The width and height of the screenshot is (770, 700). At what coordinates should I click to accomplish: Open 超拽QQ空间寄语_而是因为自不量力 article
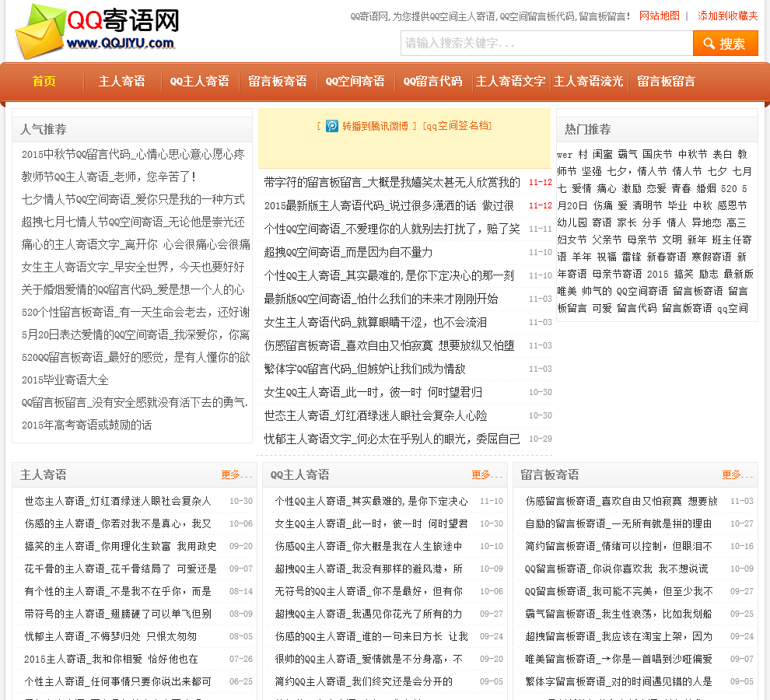[x=348, y=252]
